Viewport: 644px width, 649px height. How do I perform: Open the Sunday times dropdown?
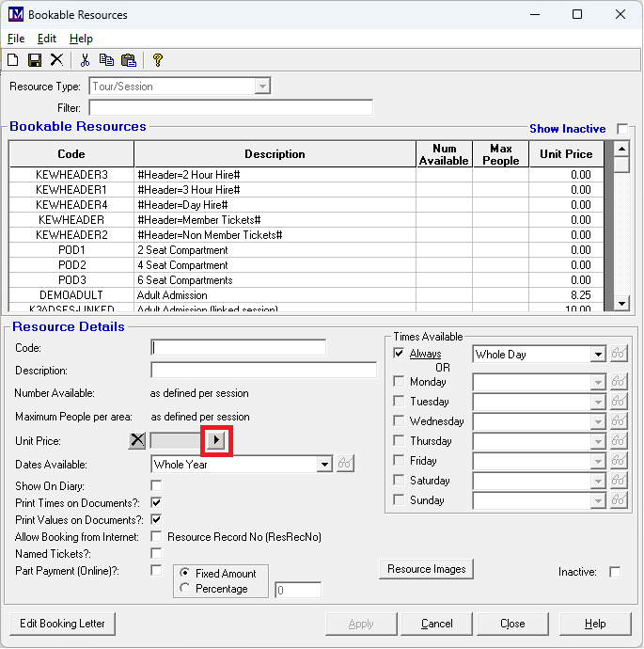598,500
